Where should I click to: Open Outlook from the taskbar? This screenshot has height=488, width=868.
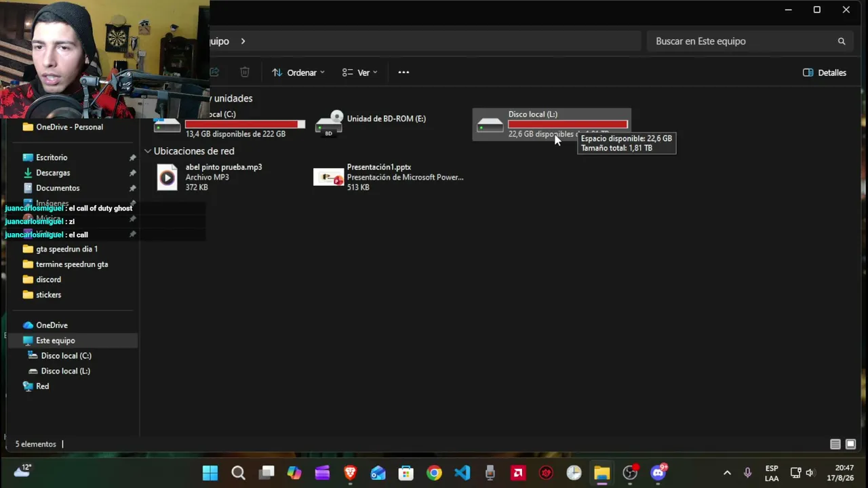[x=378, y=473]
